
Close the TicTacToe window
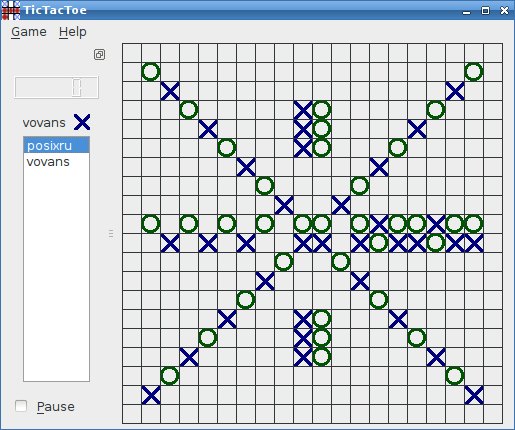[x=504, y=11]
